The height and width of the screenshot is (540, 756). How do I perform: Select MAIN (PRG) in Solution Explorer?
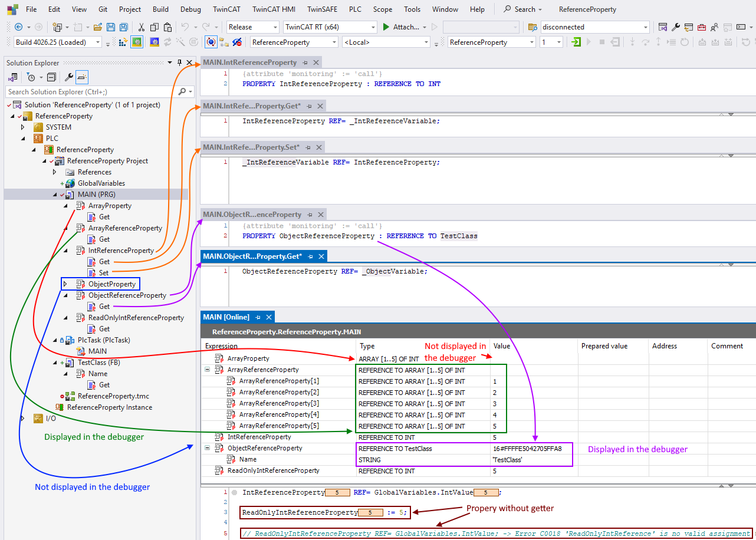(96, 195)
